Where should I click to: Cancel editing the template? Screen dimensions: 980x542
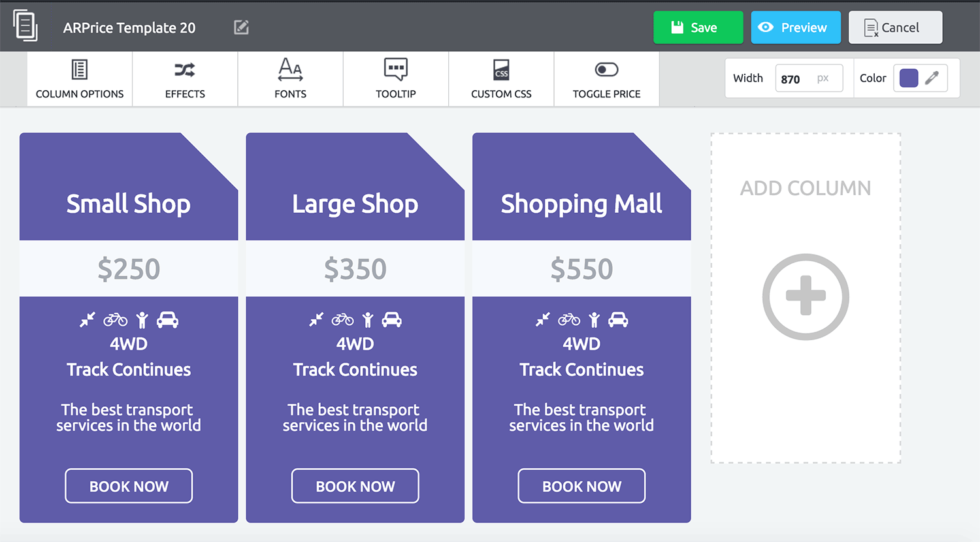coord(895,27)
